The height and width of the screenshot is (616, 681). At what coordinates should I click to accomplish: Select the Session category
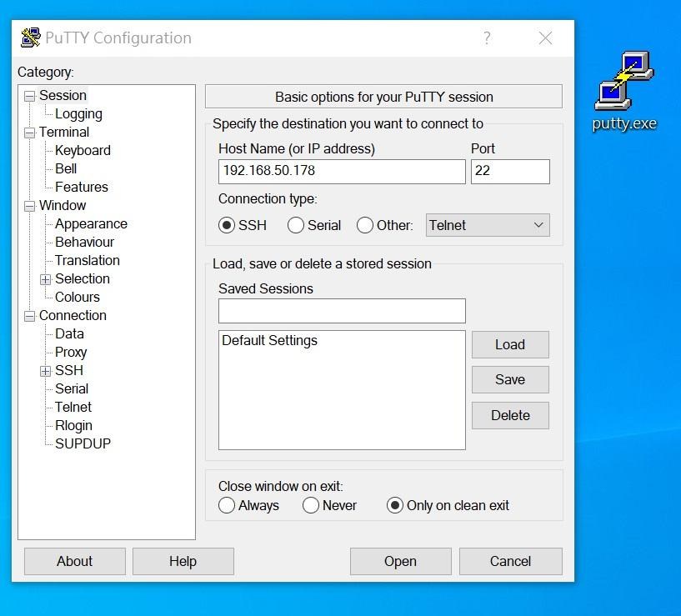click(x=63, y=95)
